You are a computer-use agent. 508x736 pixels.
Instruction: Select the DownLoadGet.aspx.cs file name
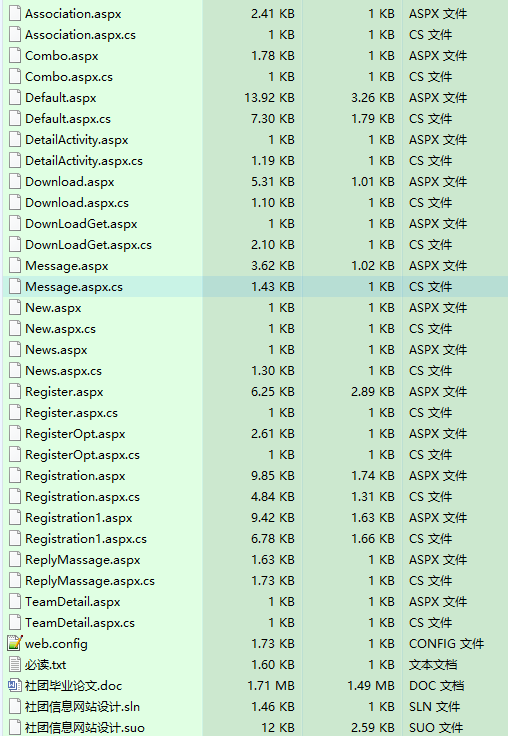click(88, 245)
